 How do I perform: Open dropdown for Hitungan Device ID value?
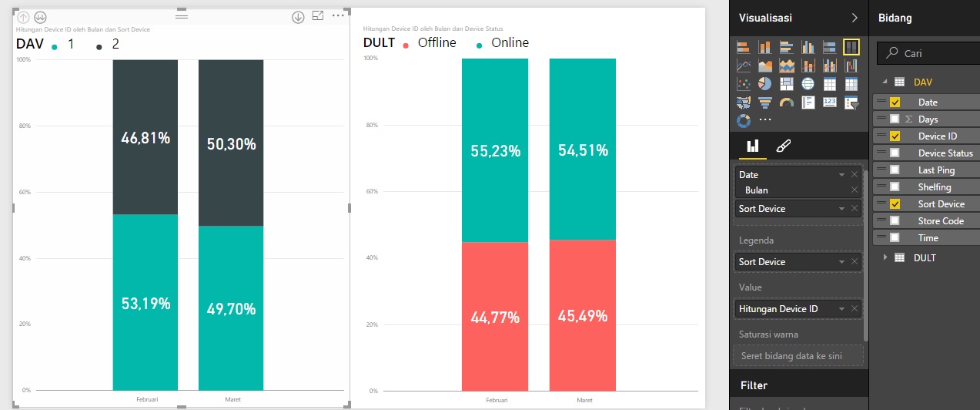click(842, 309)
